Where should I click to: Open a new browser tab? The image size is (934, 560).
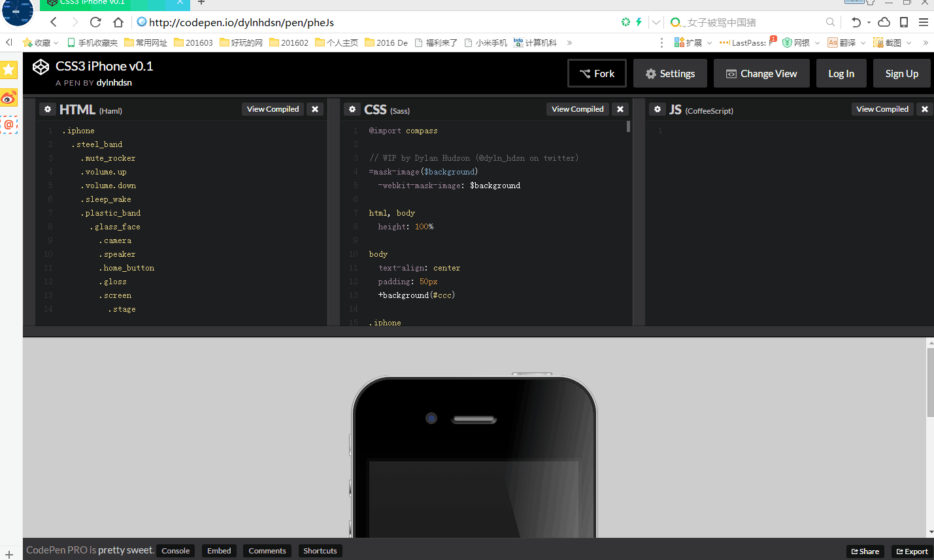point(201,3)
